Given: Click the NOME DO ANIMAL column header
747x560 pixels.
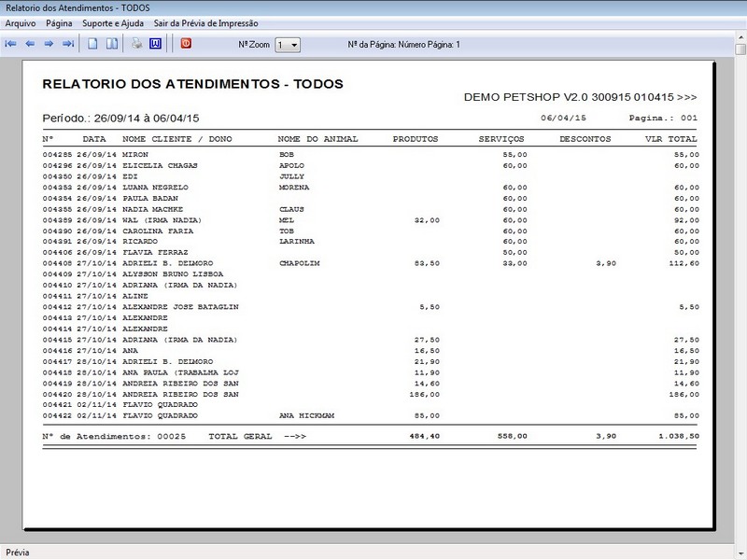Looking at the screenshot, I should (317, 139).
